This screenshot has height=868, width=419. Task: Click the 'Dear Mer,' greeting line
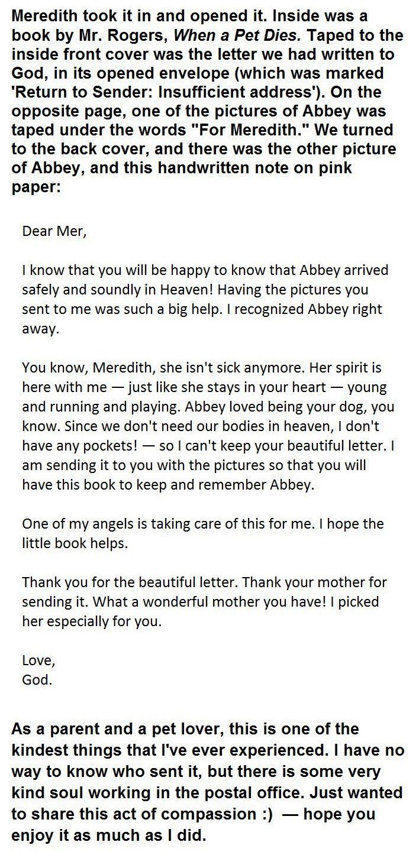pos(54,231)
